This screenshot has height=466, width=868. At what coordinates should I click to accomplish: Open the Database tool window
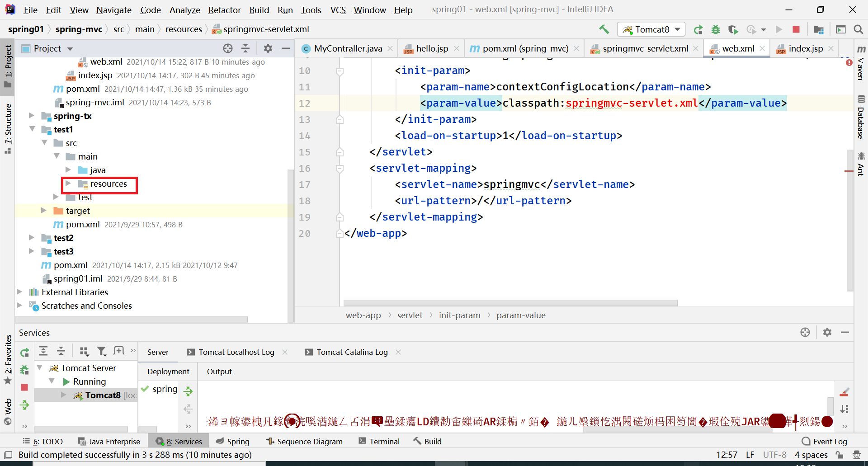click(861, 117)
